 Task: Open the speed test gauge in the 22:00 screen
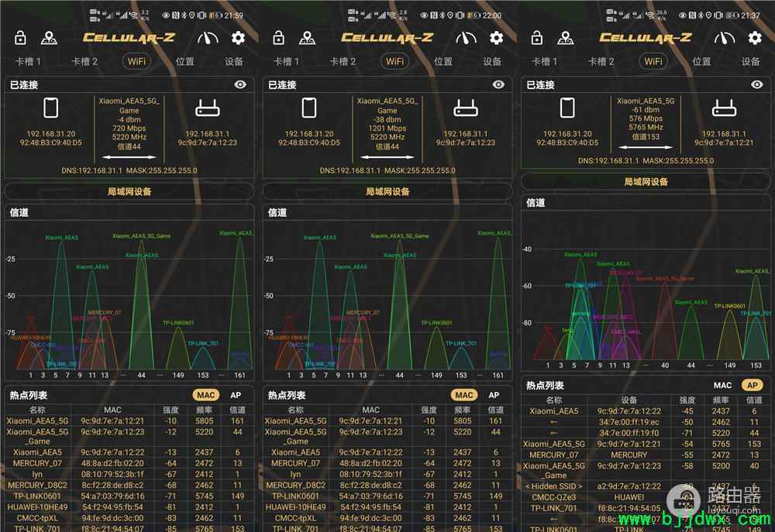click(466, 37)
